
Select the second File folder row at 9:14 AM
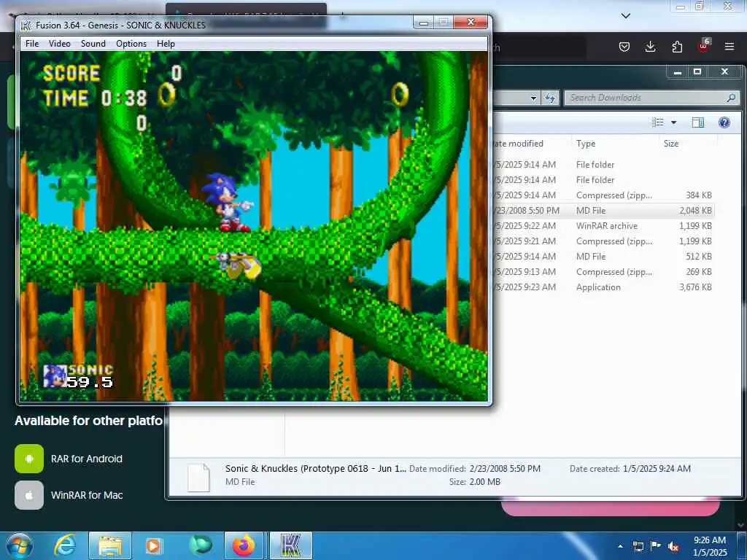coord(603,179)
